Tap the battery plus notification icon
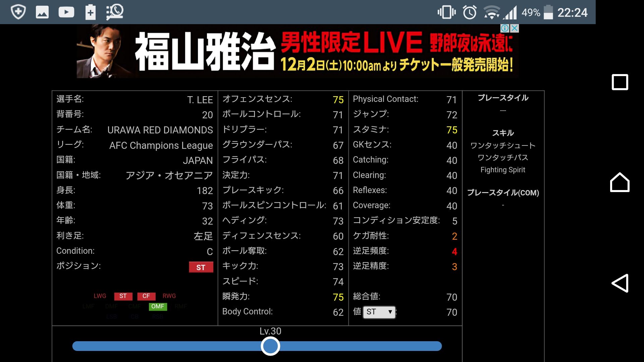644x362 pixels. tap(90, 12)
